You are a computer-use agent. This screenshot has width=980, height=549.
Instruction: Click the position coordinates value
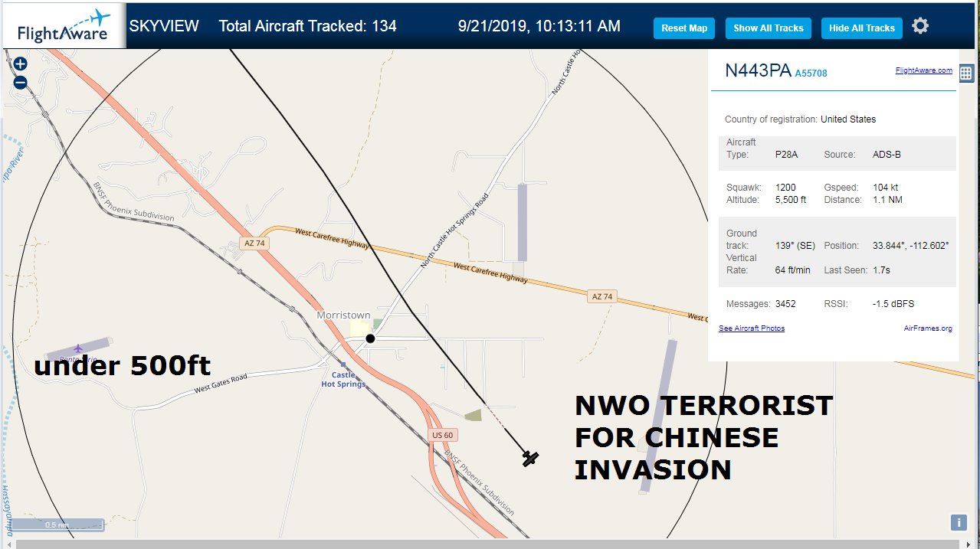point(911,246)
